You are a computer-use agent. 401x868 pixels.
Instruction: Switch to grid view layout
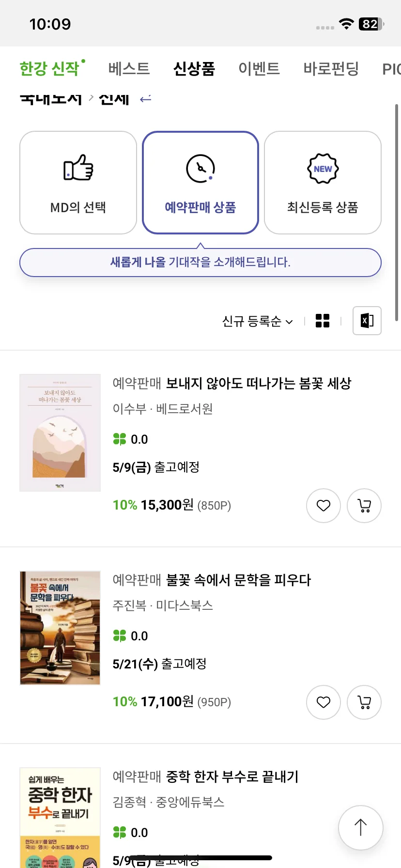coord(323,321)
